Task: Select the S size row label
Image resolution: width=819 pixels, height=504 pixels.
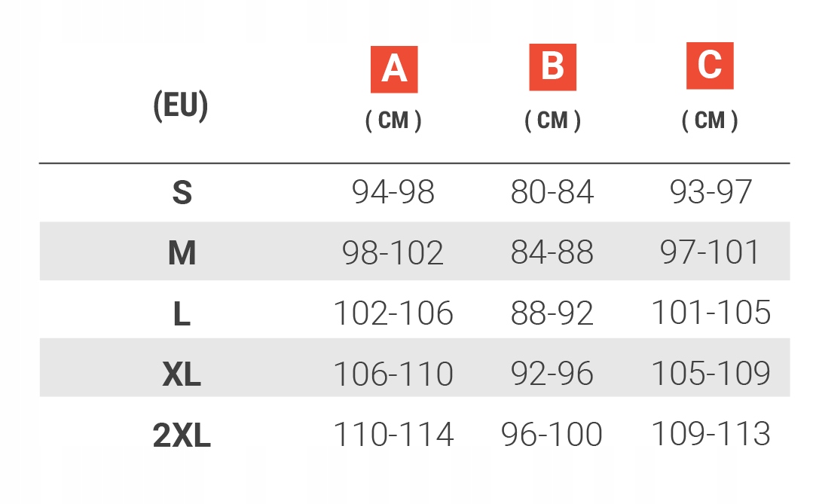Action: (x=182, y=193)
